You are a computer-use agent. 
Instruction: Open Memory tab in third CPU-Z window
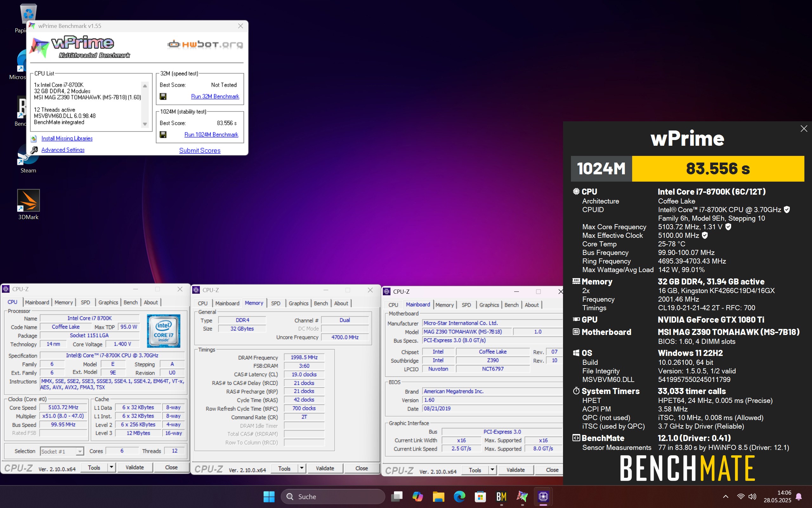click(x=445, y=305)
